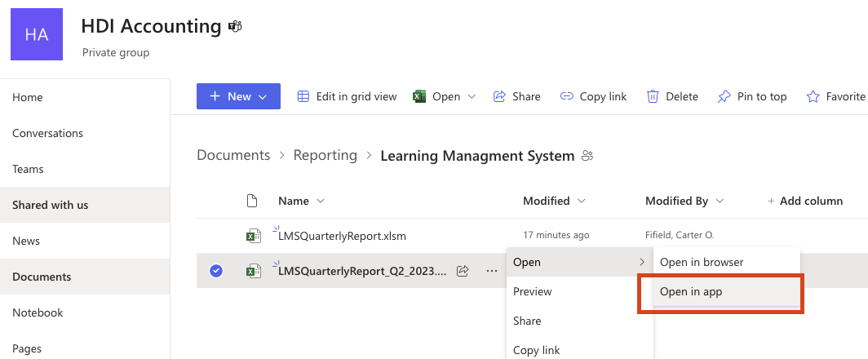Open the LMSQuarterlyReport.xlsm file name link
This screenshot has width=868, height=359.
[x=342, y=236]
